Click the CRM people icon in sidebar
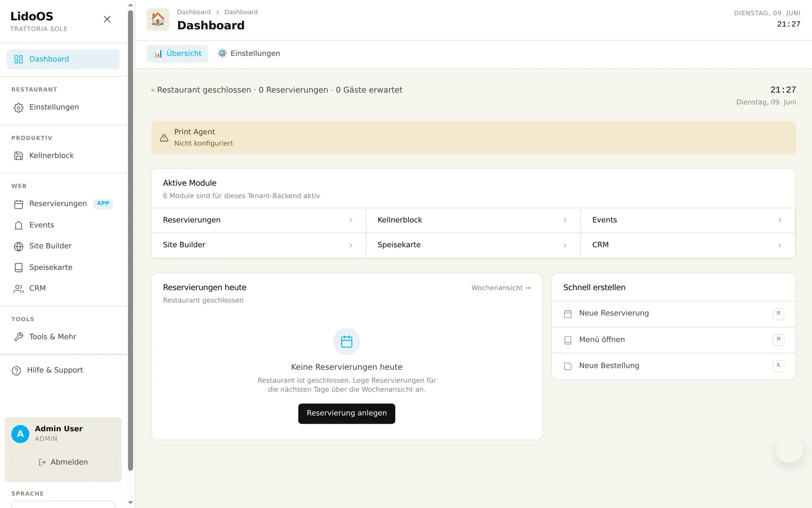 click(19, 289)
